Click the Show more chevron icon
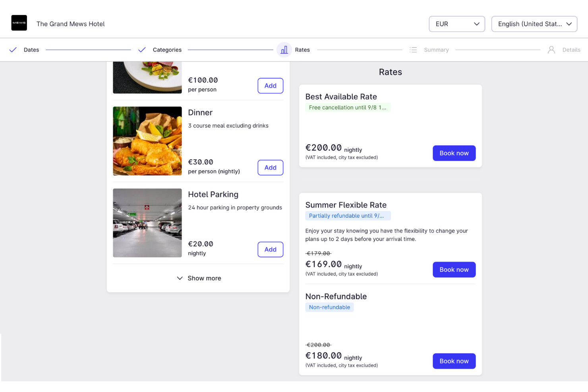588x392 pixels. (x=180, y=278)
